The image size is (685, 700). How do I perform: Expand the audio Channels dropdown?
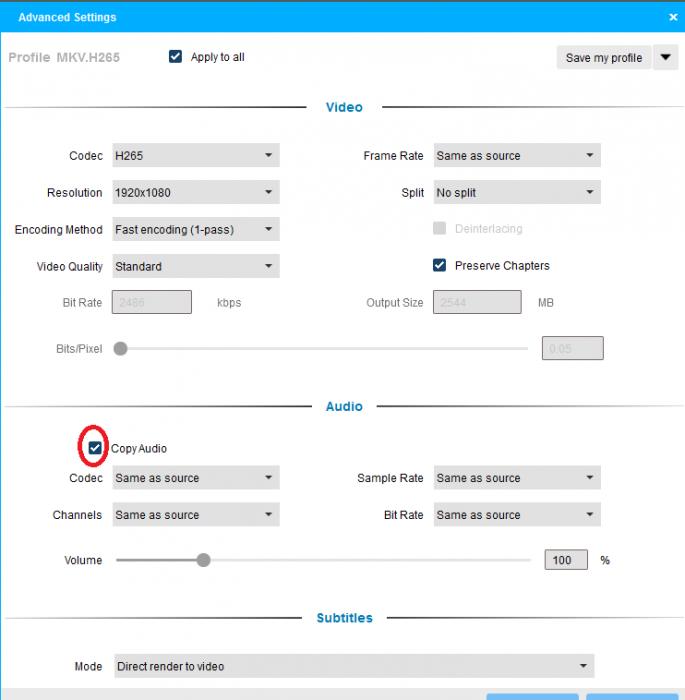[195, 515]
